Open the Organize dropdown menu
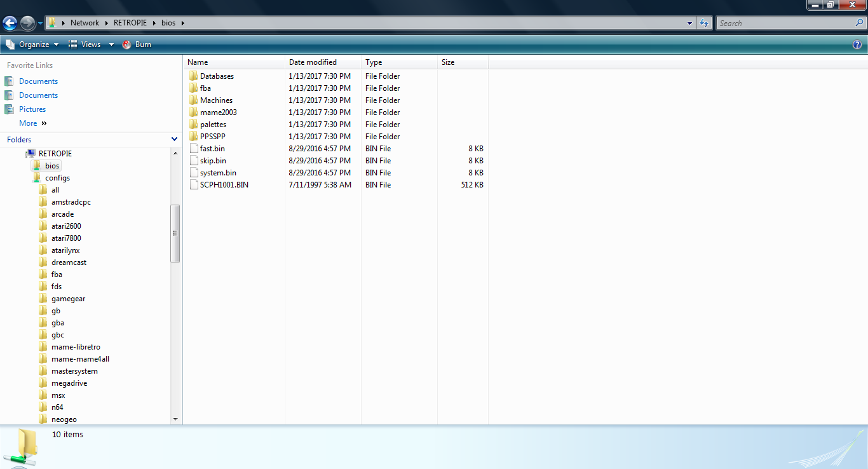Screen dimensions: 868x469 pos(32,44)
